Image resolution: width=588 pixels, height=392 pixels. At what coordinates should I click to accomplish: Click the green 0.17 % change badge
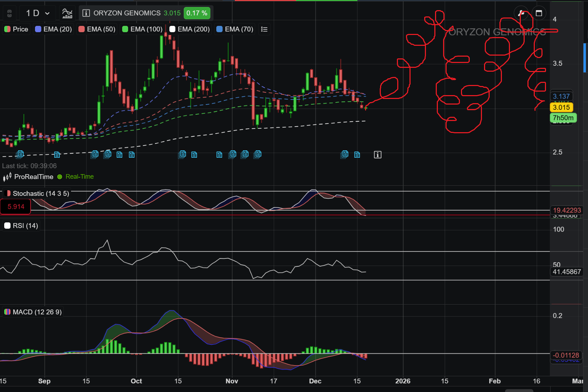[x=197, y=13]
